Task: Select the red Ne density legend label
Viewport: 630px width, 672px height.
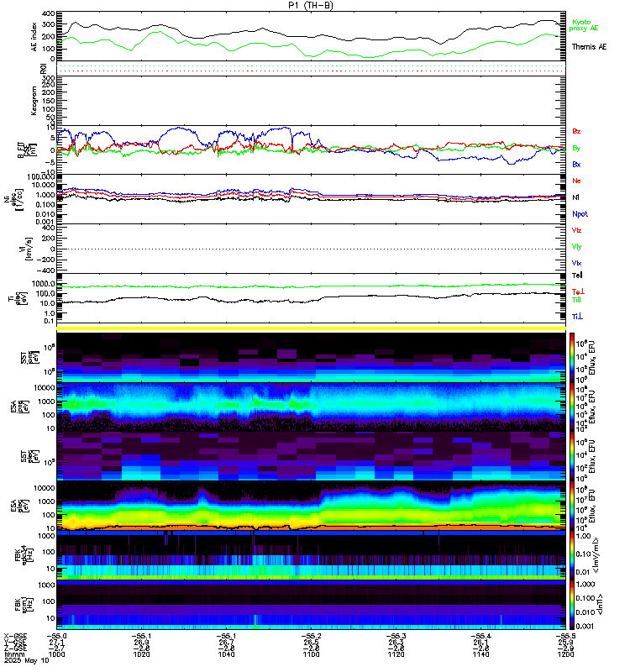Action: click(576, 181)
